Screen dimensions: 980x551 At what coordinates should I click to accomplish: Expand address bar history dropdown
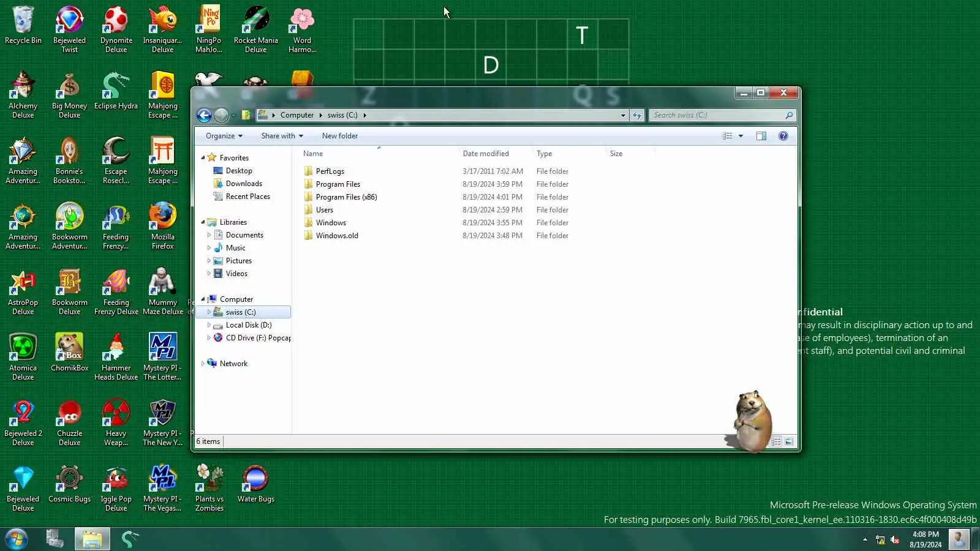click(x=623, y=115)
